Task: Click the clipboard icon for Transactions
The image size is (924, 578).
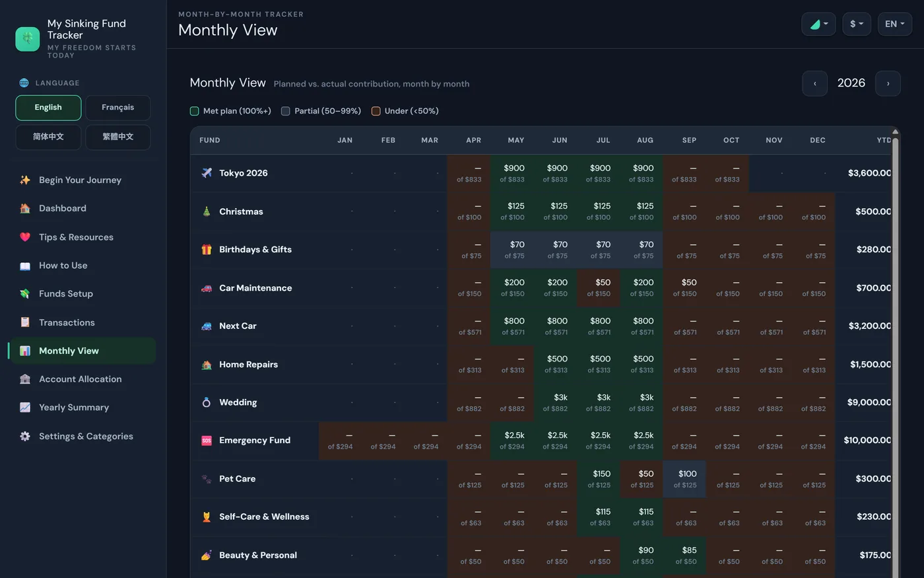Action: [25, 322]
